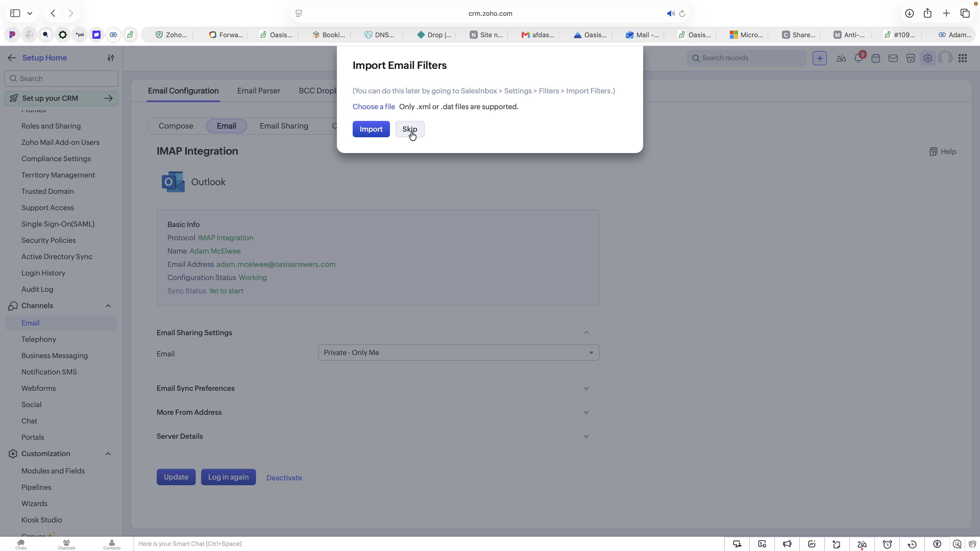Screen dimensions: 980x551
Task: Open the setup gear icon
Action: 927,58
